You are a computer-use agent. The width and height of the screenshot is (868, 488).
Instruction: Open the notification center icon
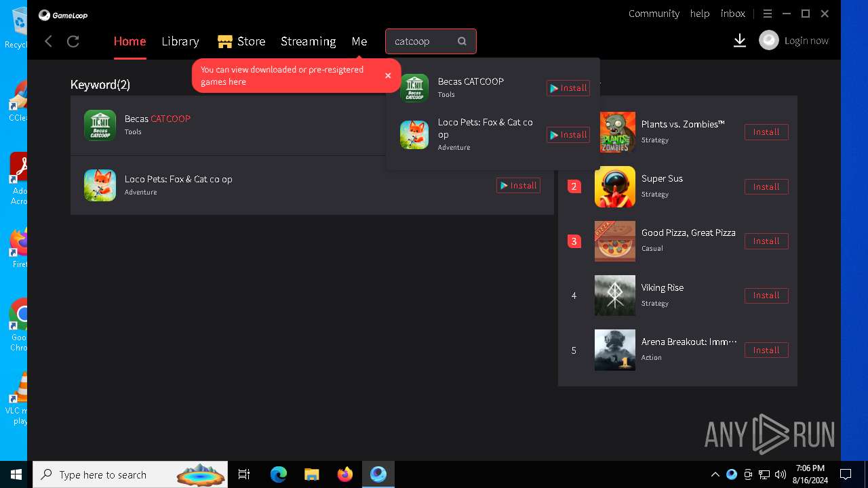pos(846,474)
